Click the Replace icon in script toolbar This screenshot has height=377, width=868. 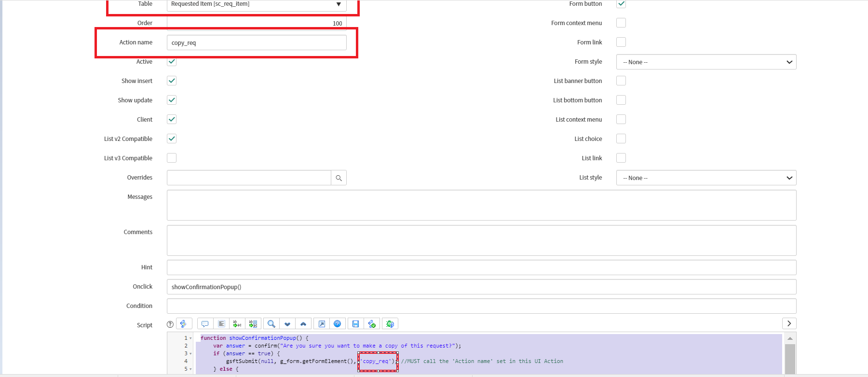(237, 324)
